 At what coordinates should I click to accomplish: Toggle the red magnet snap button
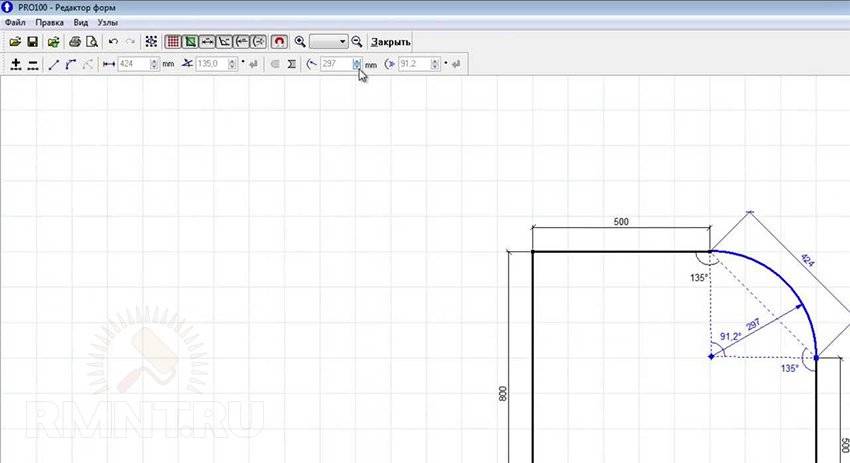click(x=279, y=42)
